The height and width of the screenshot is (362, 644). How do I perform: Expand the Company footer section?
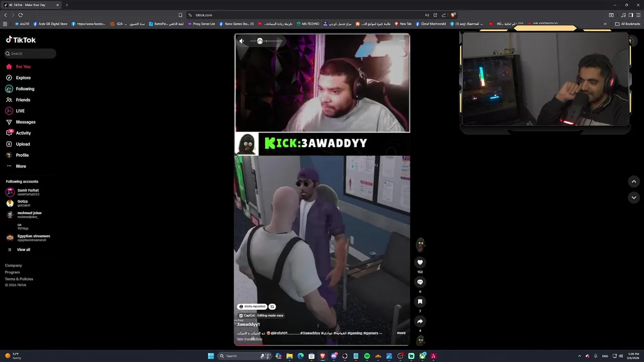coord(14,265)
